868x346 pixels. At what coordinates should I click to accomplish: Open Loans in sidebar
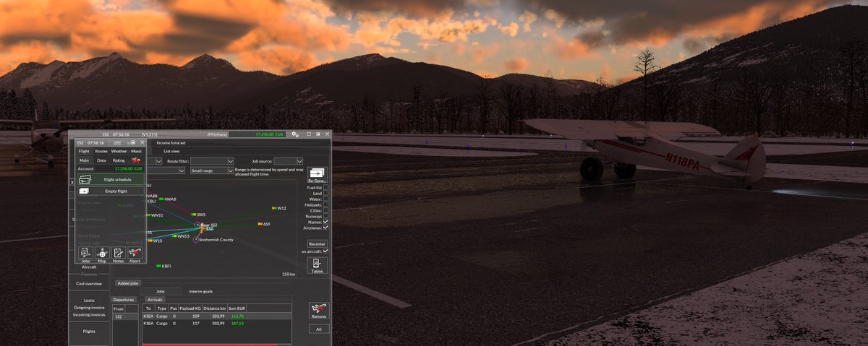(x=89, y=300)
